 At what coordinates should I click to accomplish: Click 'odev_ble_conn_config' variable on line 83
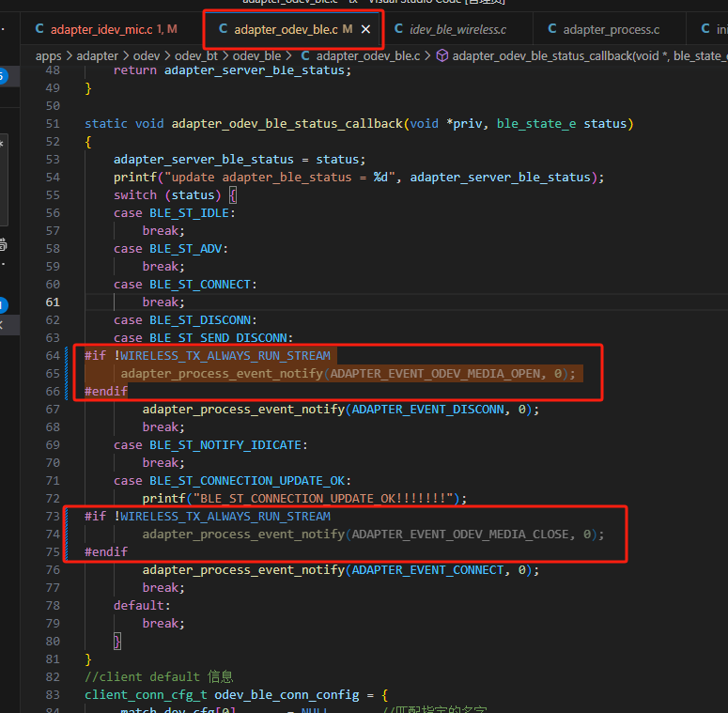pyautogui.click(x=287, y=695)
